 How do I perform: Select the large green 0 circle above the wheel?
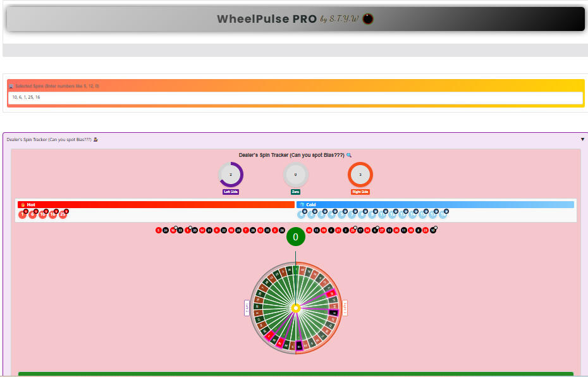295,237
